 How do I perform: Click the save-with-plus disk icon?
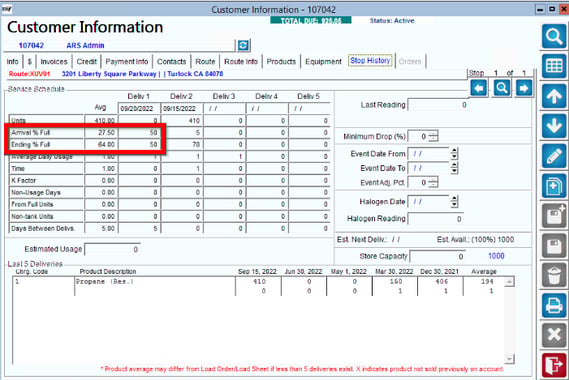coord(554,216)
